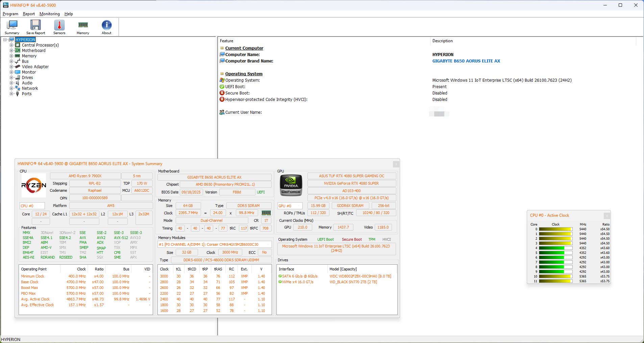This screenshot has height=343, width=644.
Task: Close the System Summary panel
Action: pyautogui.click(x=396, y=164)
